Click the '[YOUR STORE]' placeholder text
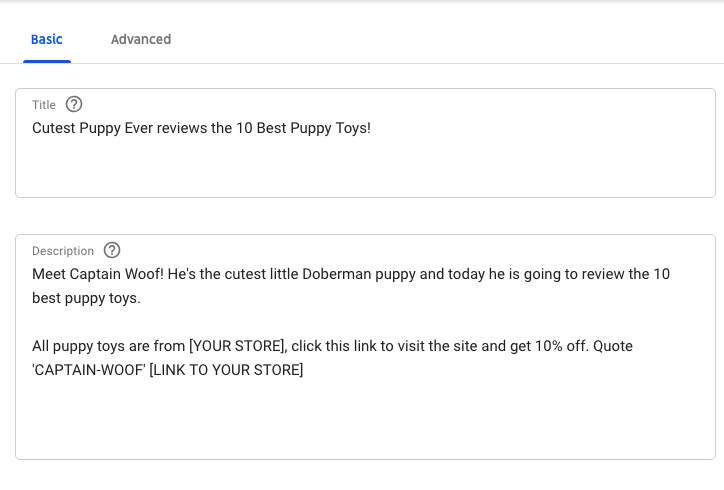 pos(237,346)
